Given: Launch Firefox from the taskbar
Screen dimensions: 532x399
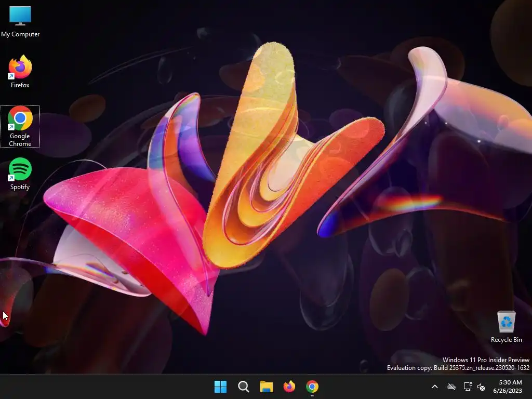Looking at the screenshot, I should coord(289,387).
